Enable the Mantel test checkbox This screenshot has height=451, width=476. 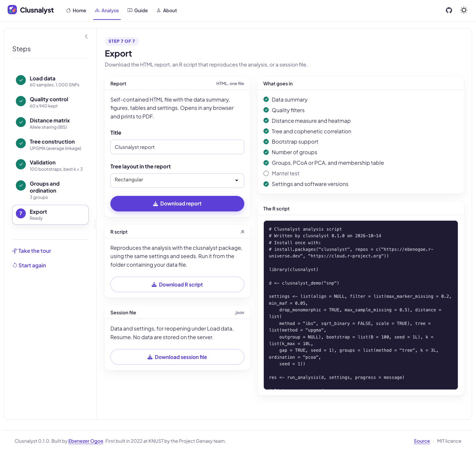coord(266,173)
